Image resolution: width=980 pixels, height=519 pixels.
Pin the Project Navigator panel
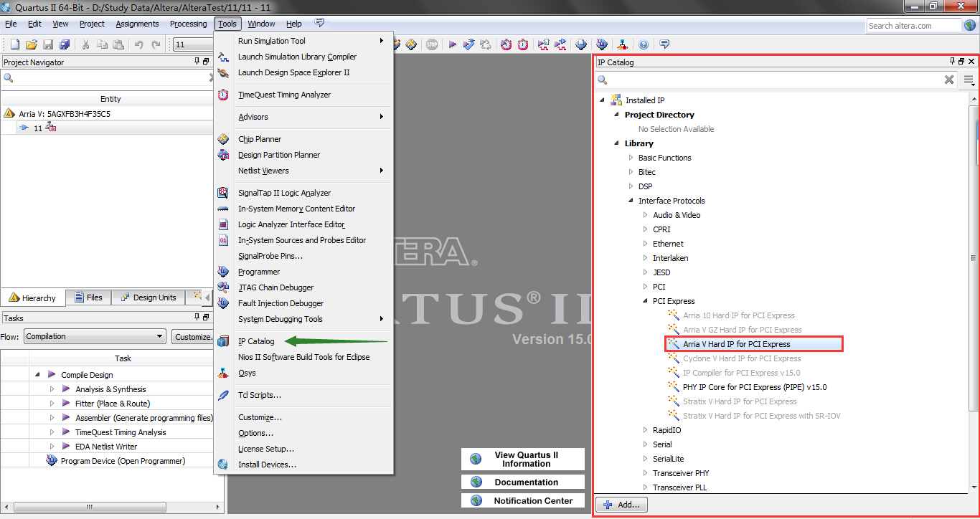(x=197, y=62)
